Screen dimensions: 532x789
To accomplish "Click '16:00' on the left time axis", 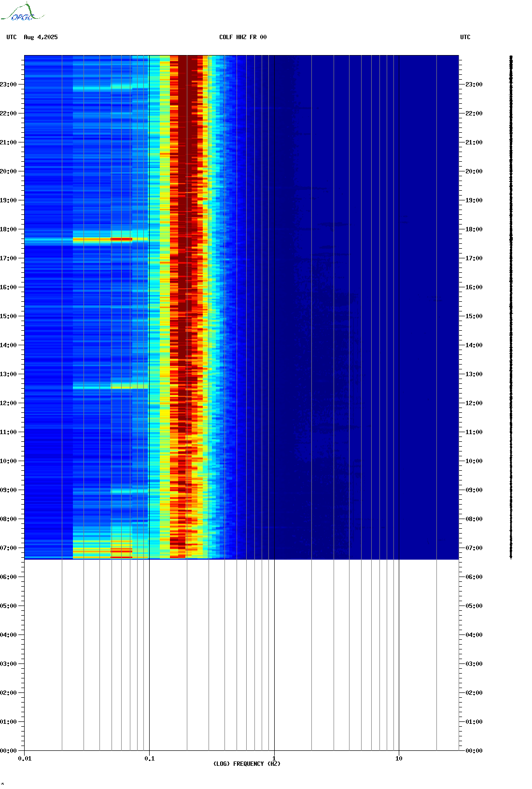I will [8, 287].
